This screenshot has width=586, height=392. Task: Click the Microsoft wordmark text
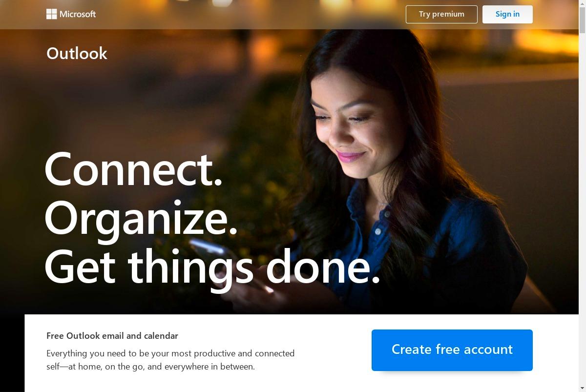[78, 14]
